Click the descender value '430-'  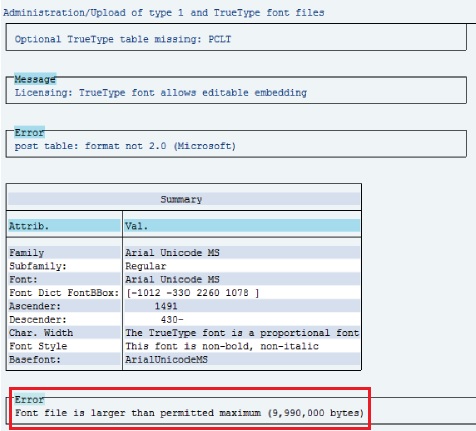point(172,319)
